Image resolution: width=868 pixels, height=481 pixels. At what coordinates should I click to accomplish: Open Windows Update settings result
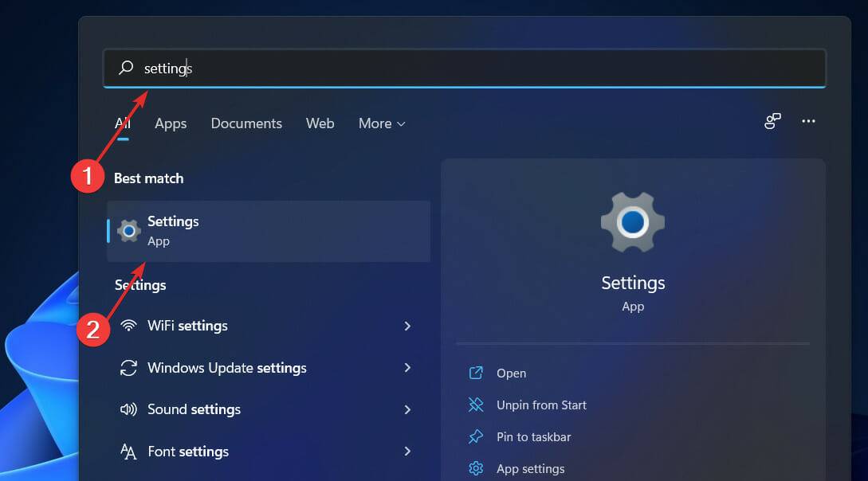click(x=269, y=368)
